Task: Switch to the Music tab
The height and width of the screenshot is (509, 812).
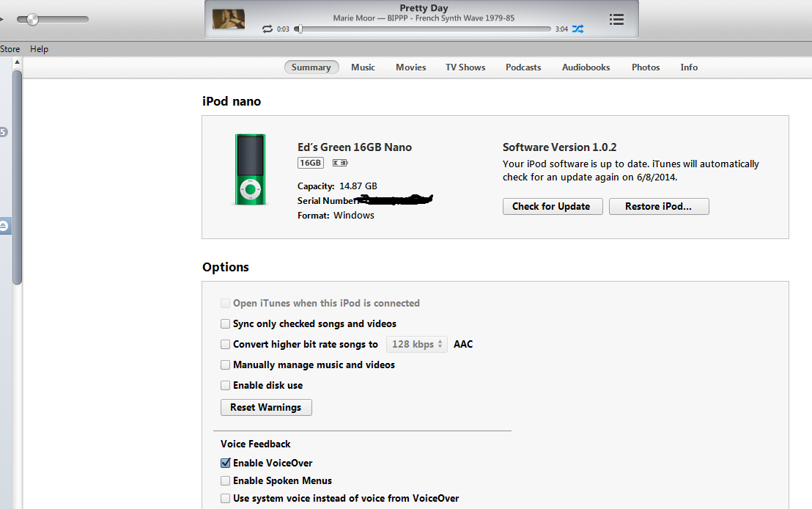Action: 363,67
